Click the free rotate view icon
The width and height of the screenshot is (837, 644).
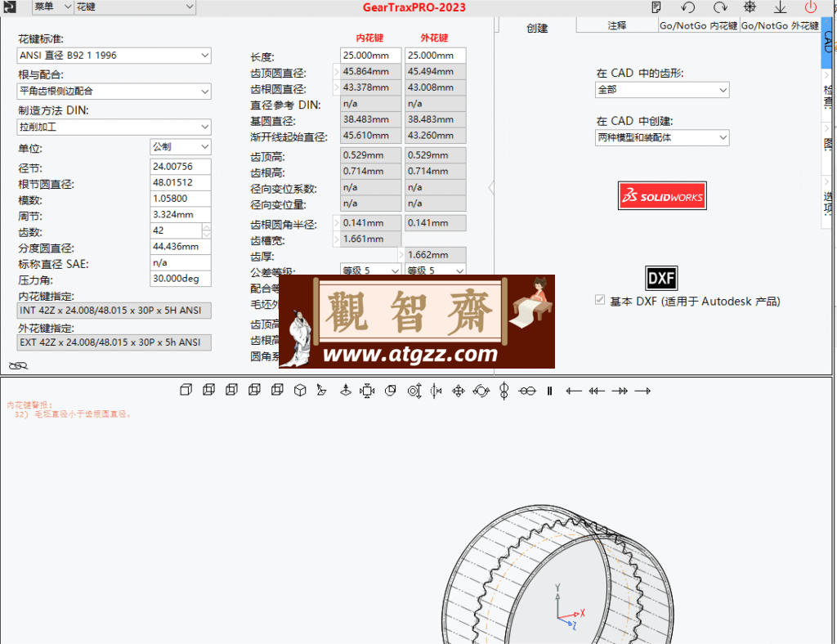[x=481, y=391]
